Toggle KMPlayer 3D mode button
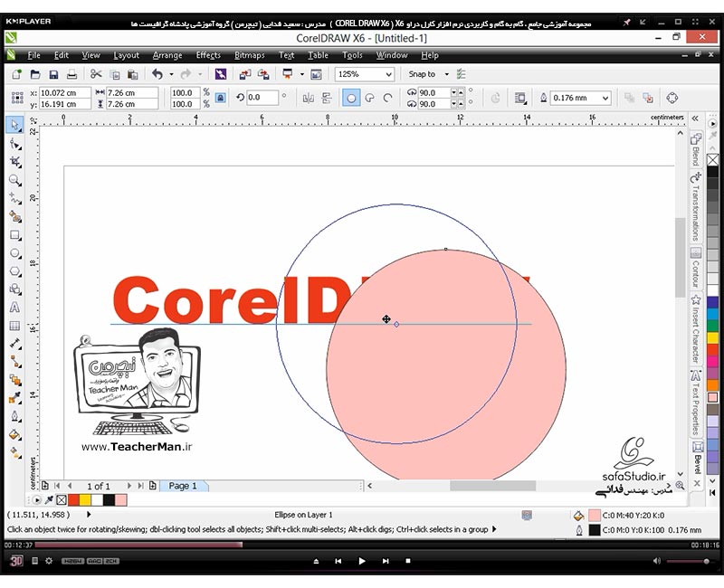 tap(16, 561)
